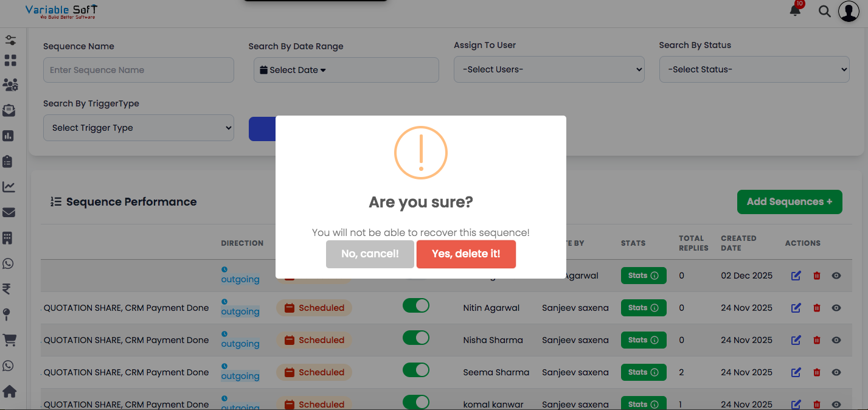This screenshot has height=410, width=868.
Task: Confirm with Yes, delete it! button
Action: (x=466, y=254)
